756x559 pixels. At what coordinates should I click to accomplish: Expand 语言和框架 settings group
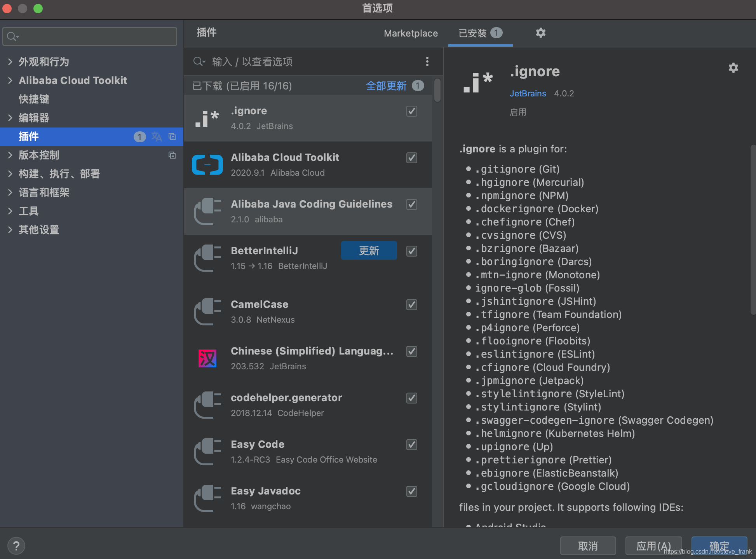[x=10, y=192]
